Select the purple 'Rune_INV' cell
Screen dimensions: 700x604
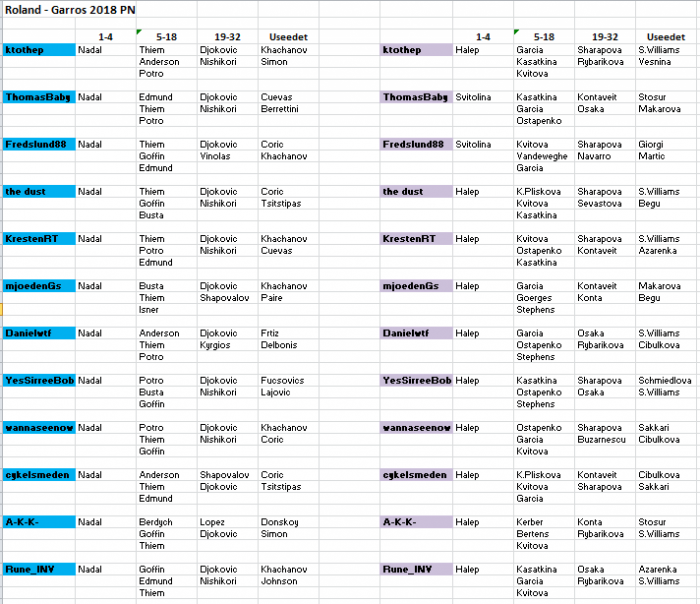(416, 570)
